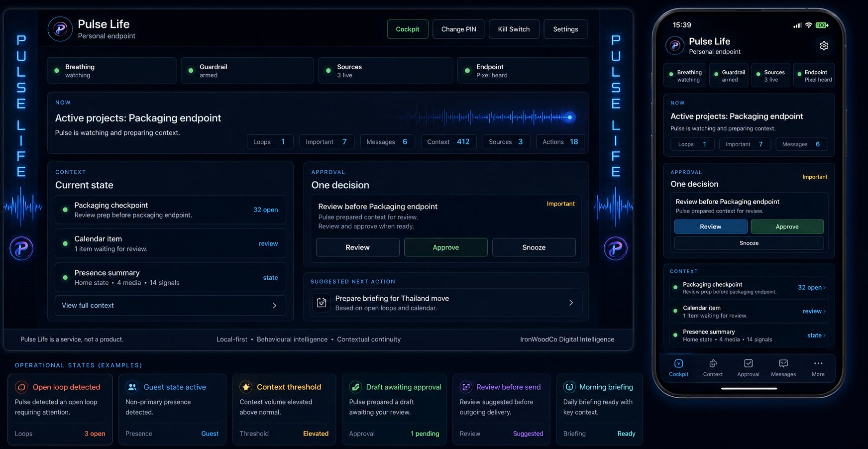The height and width of the screenshot is (449, 868).
Task: Click the briefing icon beside Thailand move
Action: [x=322, y=303]
